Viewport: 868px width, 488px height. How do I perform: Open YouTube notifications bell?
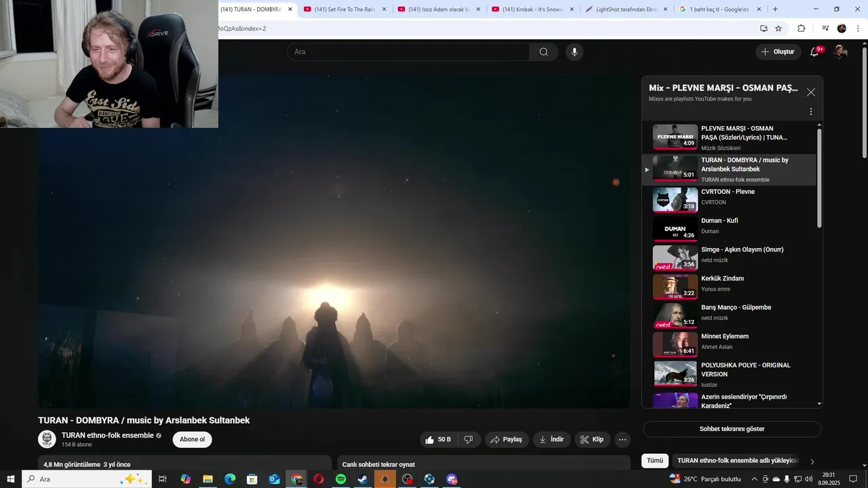(815, 52)
